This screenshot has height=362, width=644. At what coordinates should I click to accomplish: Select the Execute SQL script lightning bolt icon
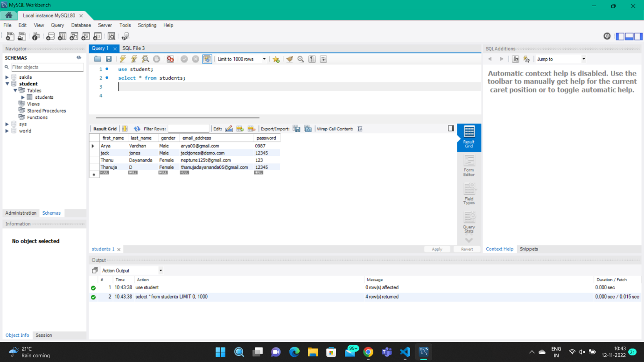pos(122,59)
